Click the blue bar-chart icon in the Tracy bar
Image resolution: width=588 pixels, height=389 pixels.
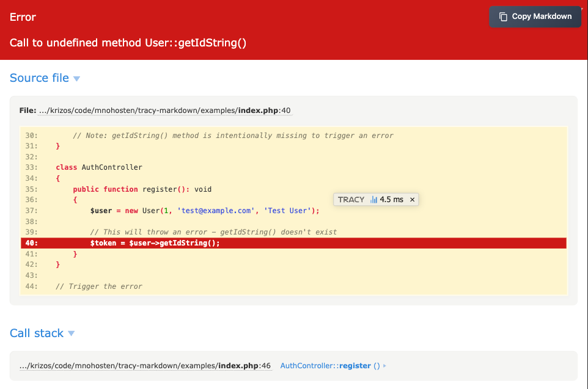click(375, 199)
